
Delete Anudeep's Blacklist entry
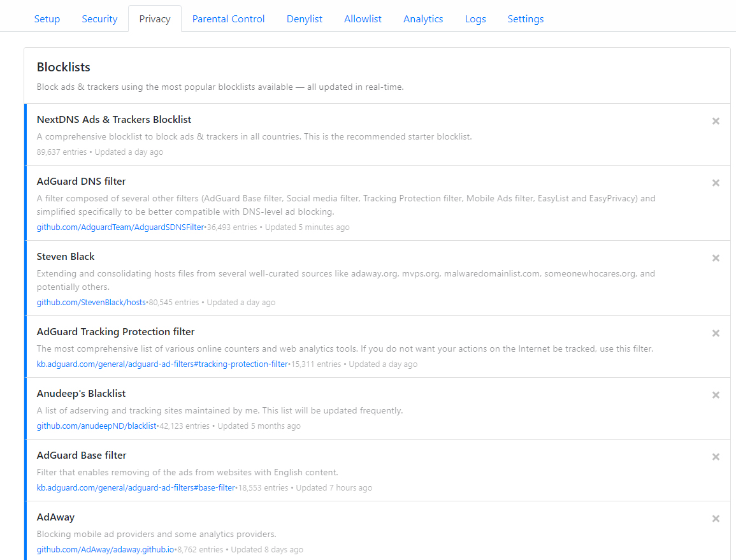(x=716, y=395)
